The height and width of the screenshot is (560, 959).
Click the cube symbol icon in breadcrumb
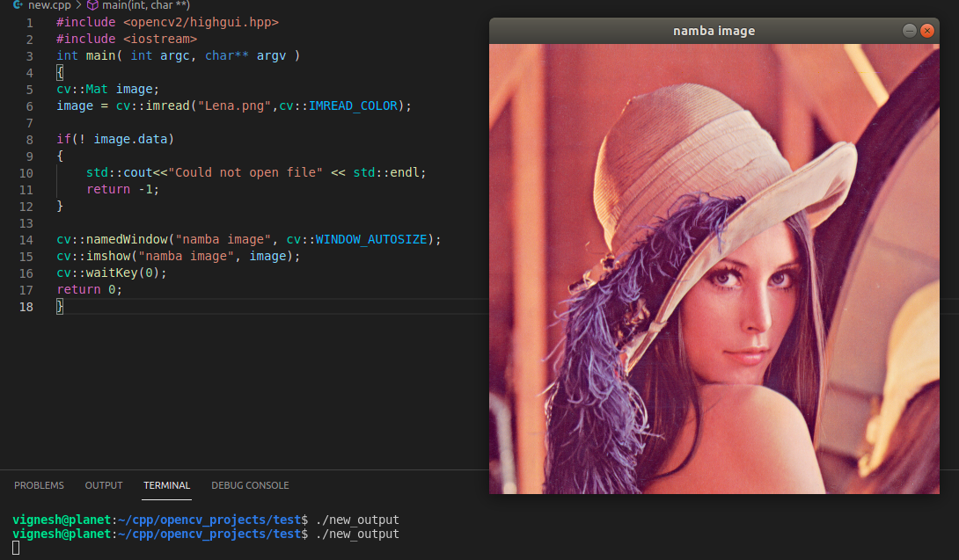click(x=92, y=5)
